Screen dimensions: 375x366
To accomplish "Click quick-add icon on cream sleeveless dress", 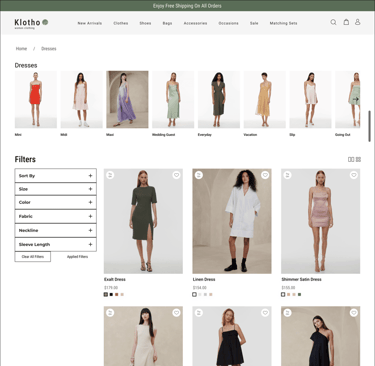I will (x=110, y=312).
